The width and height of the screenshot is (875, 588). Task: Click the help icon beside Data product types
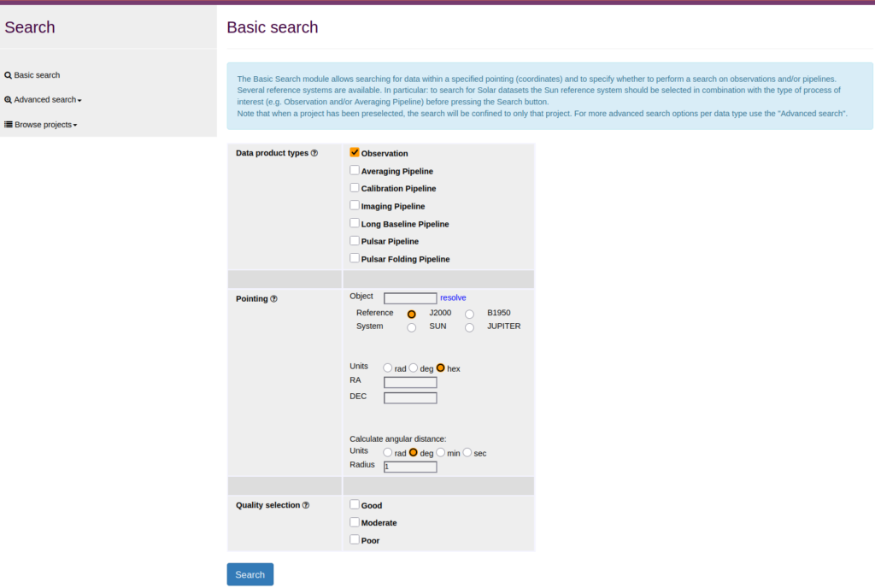[x=314, y=153]
